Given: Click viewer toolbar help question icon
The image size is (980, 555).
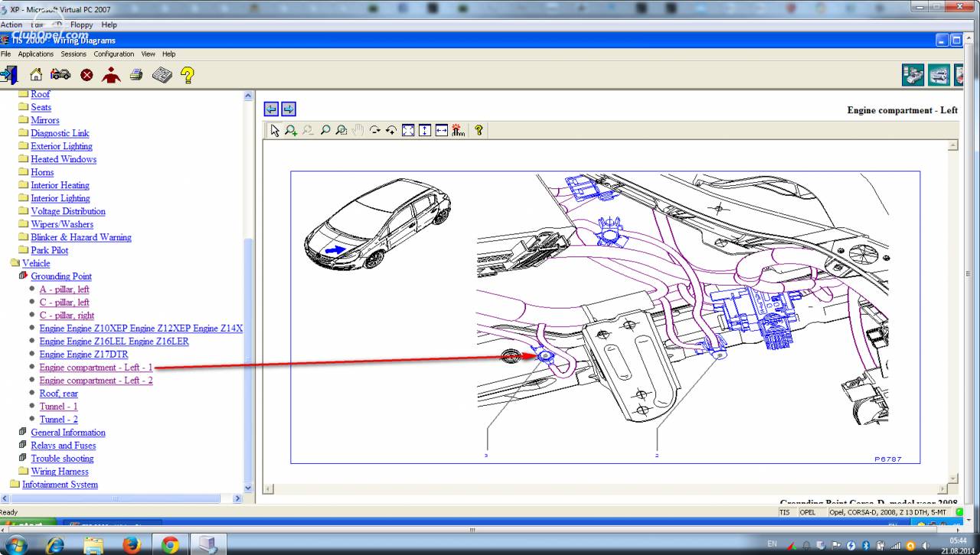Looking at the screenshot, I should point(479,131).
